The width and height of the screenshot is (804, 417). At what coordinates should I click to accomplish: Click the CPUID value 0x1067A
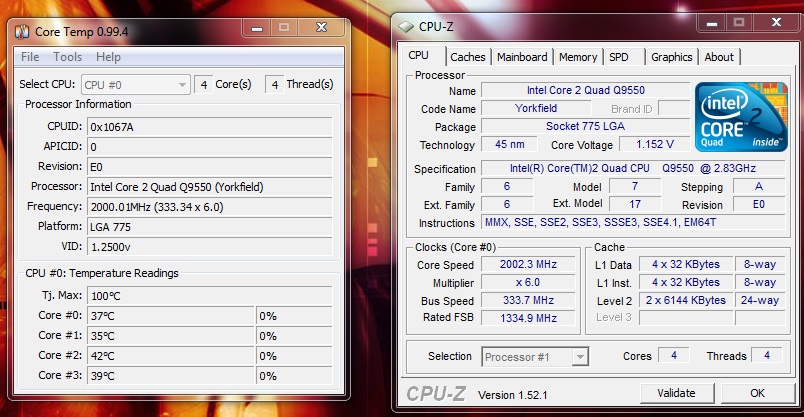point(210,127)
